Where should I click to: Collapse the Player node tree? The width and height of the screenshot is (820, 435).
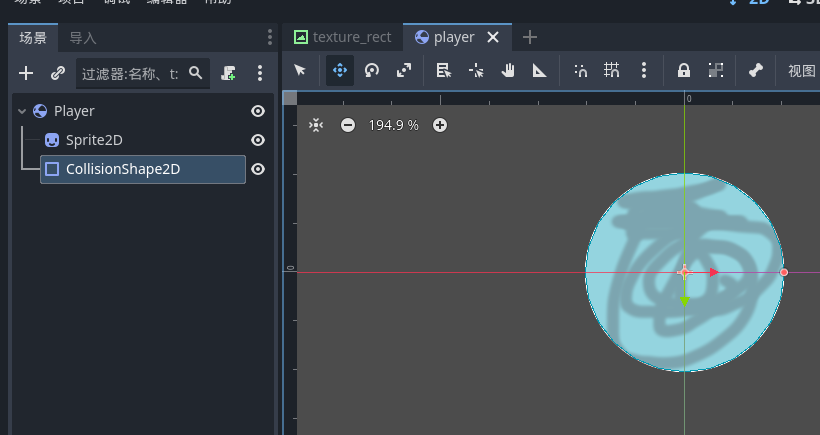[22, 111]
